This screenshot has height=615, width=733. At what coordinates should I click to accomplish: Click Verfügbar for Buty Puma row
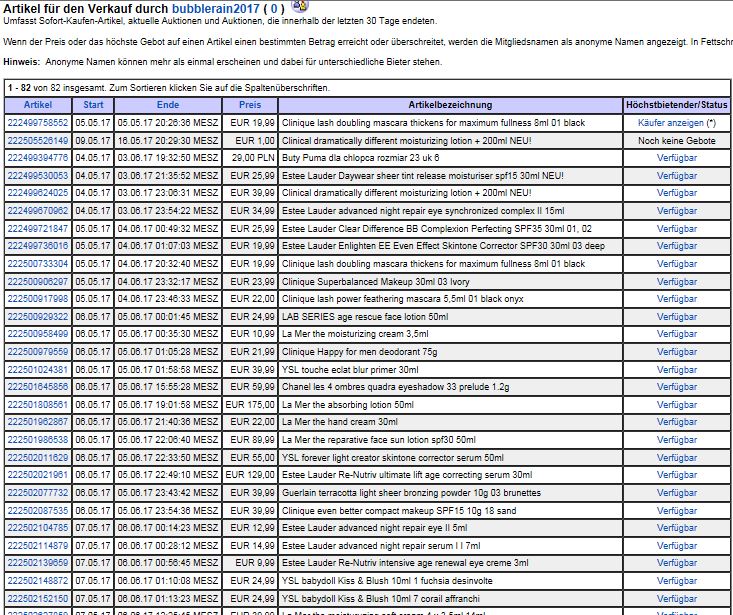click(676, 158)
